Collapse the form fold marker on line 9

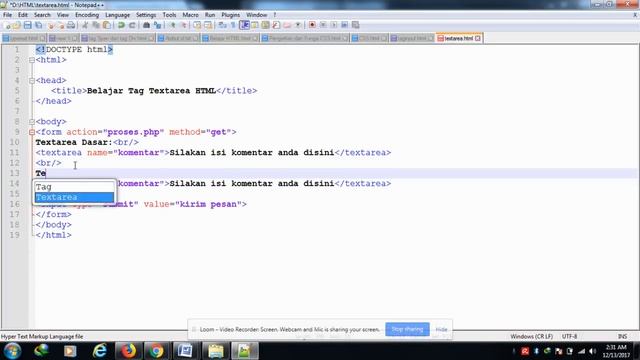point(32,132)
